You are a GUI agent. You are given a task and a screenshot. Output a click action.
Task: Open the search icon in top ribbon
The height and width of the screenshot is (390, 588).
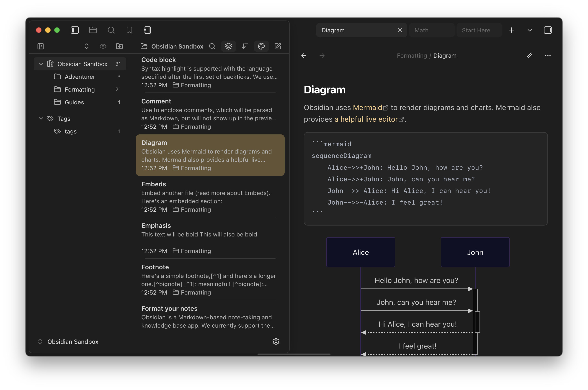(111, 30)
